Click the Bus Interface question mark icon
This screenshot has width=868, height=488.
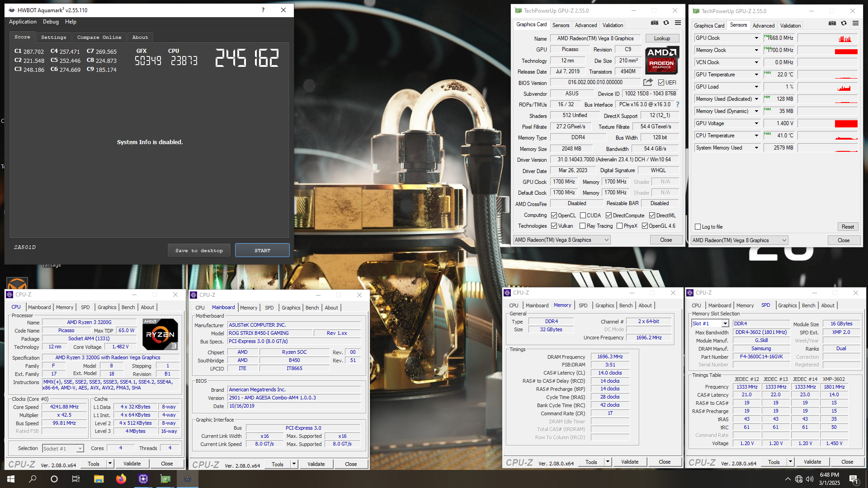[x=677, y=104]
